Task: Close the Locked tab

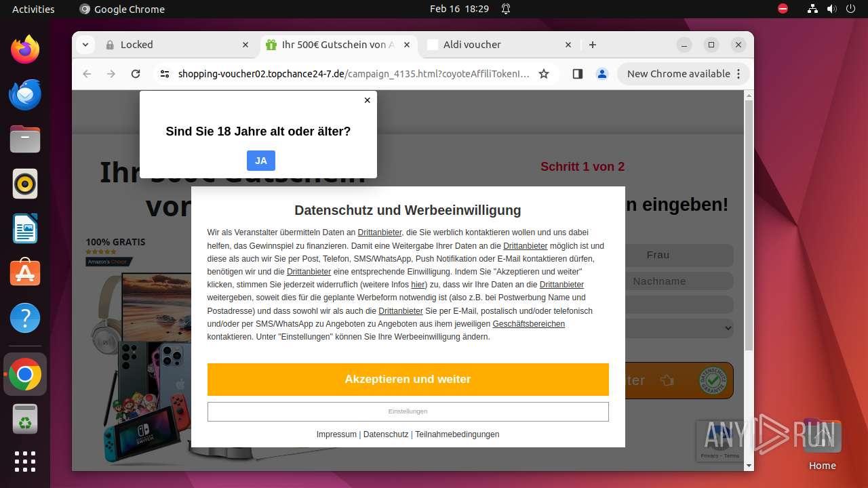Action: 245,45
